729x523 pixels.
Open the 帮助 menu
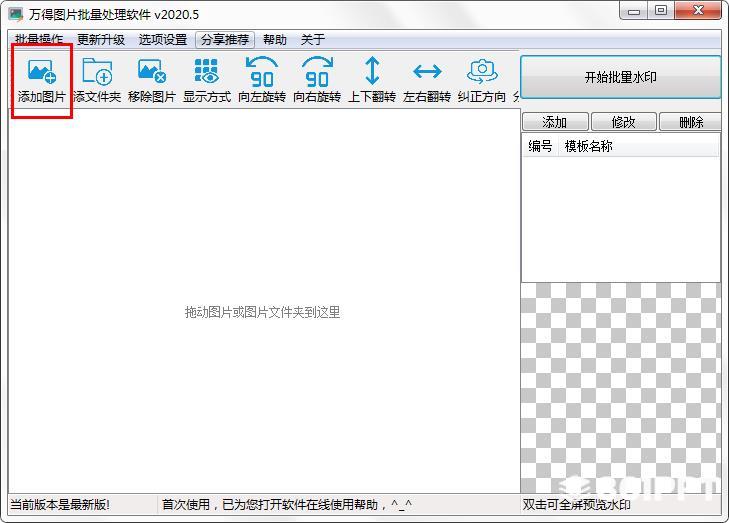(275, 40)
